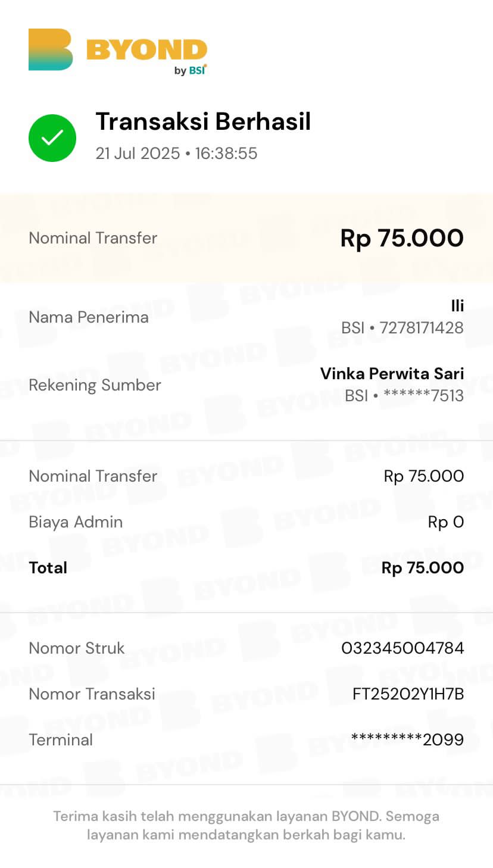Tap the masked terminal number ending 2099

click(x=407, y=740)
